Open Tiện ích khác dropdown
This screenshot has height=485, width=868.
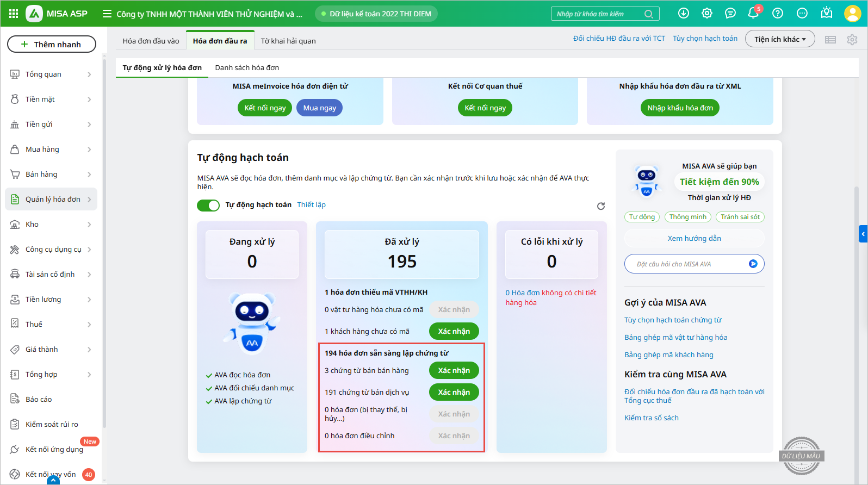tap(779, 39)
